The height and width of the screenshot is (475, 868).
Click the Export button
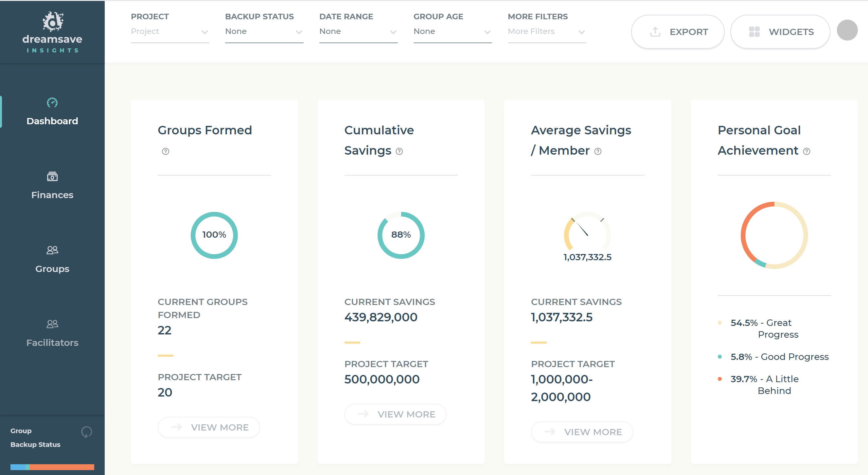(678, 32)
